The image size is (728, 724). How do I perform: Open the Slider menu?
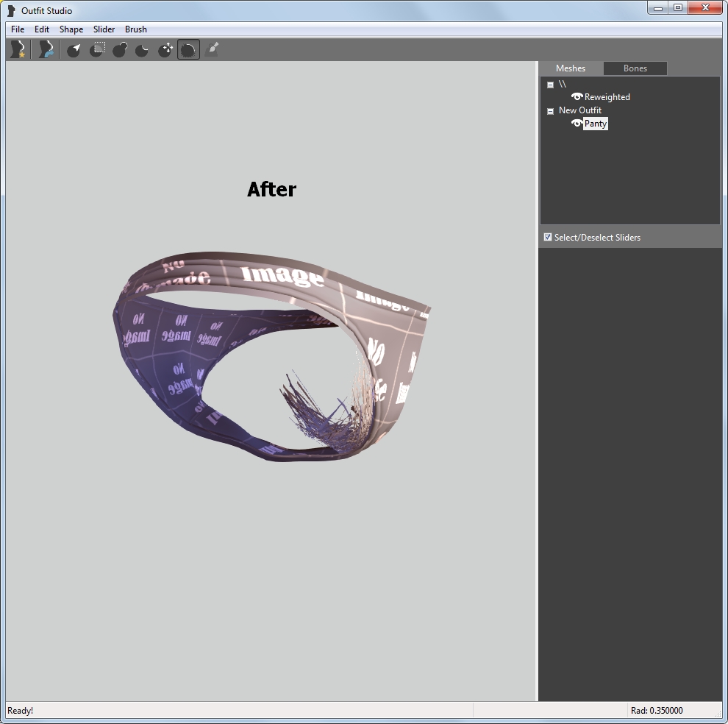pos(104,29)
